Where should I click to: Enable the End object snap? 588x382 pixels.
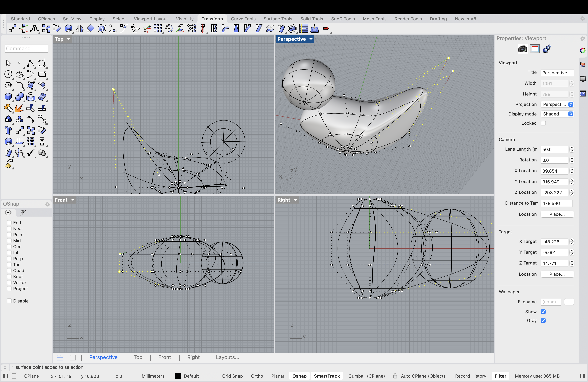coord(9,223)
